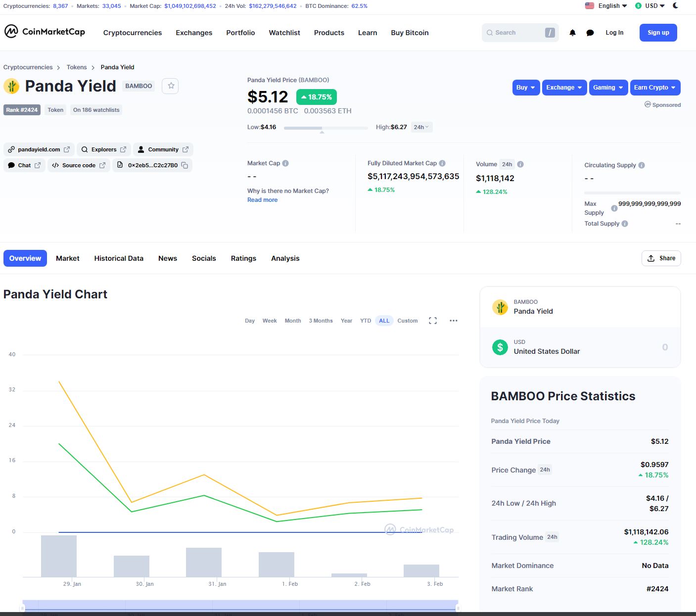Switch to Socials tab

(x=204, y=258)
